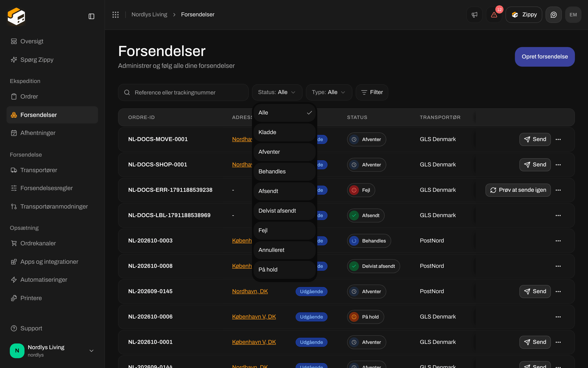Select Annulleret status option

[x=285, y=250]
